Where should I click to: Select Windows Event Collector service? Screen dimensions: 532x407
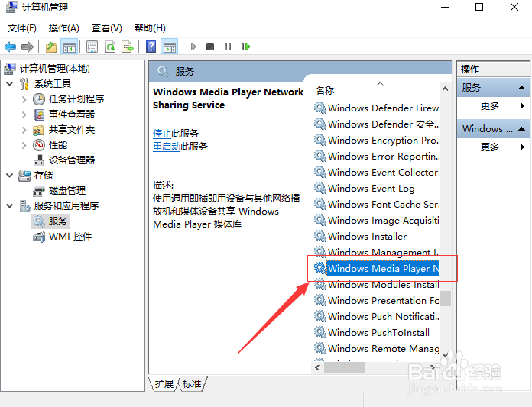click(x=376, y=172)
